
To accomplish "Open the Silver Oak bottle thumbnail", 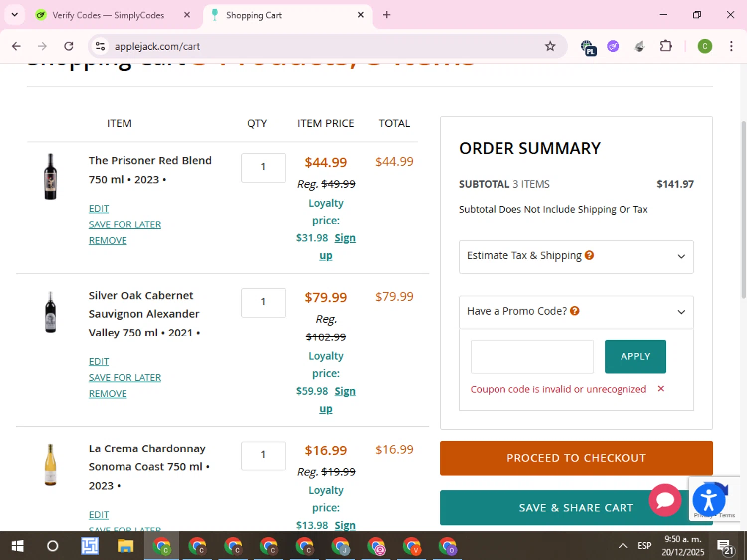I will click(x=50, y=312).
